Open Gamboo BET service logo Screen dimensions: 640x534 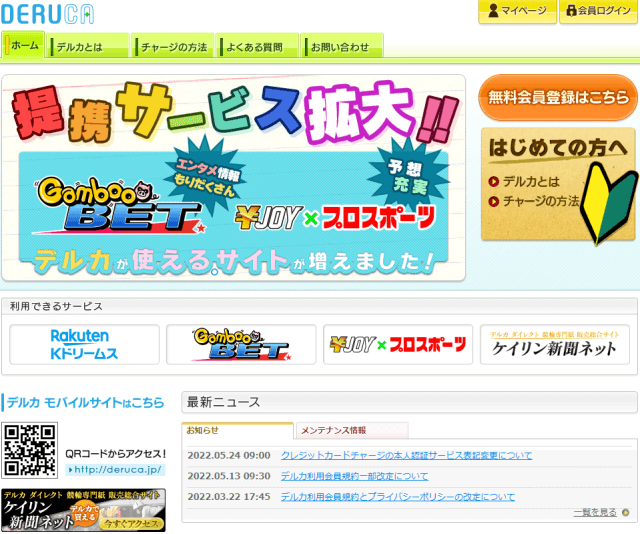(241, 345)
